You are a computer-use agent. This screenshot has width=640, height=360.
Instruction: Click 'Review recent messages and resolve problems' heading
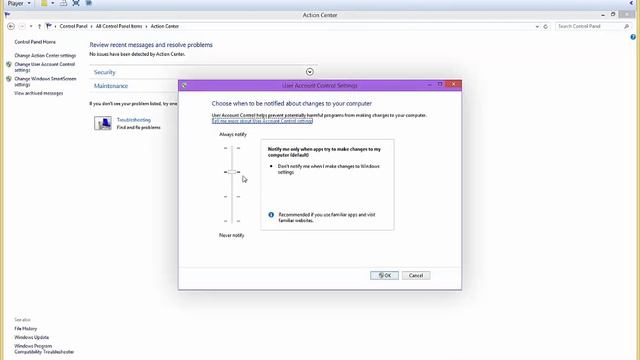click(x=151, y=45)
